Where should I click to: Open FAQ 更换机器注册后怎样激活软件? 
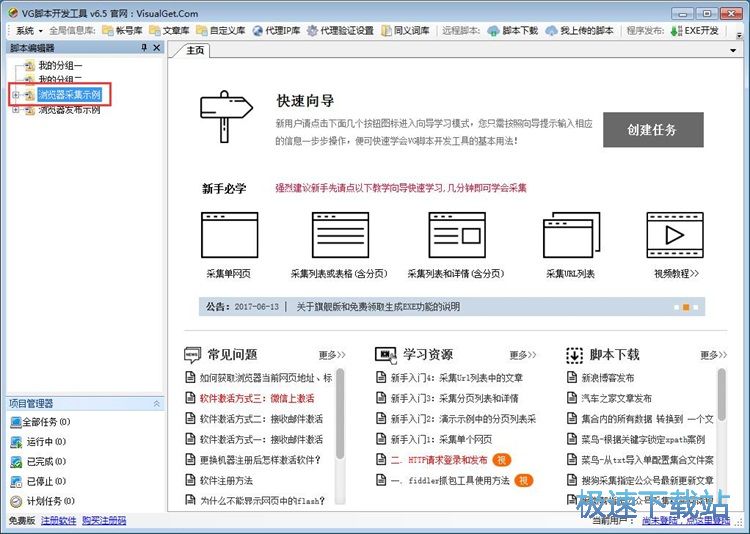coord(260,460)
